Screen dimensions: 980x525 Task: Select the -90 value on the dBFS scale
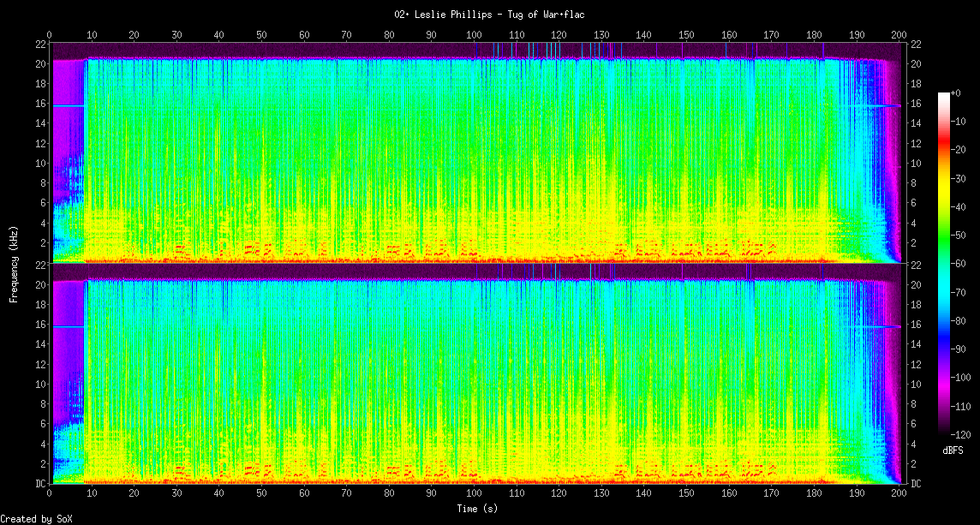(963, 349)
